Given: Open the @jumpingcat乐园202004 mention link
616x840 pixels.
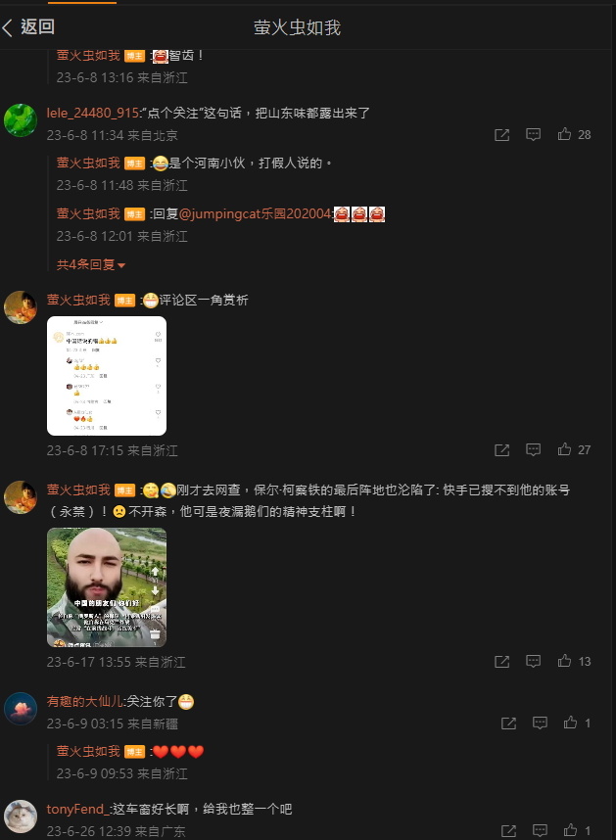Looking at the screenshot, I should pos(255,214).
